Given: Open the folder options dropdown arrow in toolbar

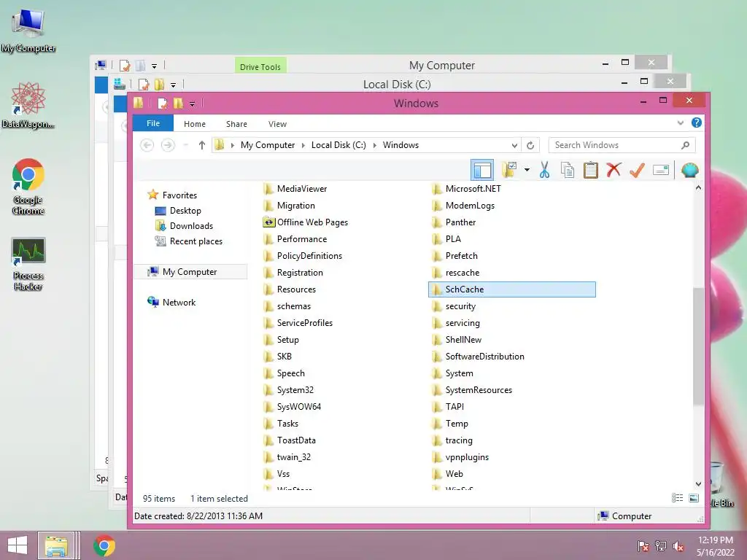Looking at the screenshot, I should (527, 170).
